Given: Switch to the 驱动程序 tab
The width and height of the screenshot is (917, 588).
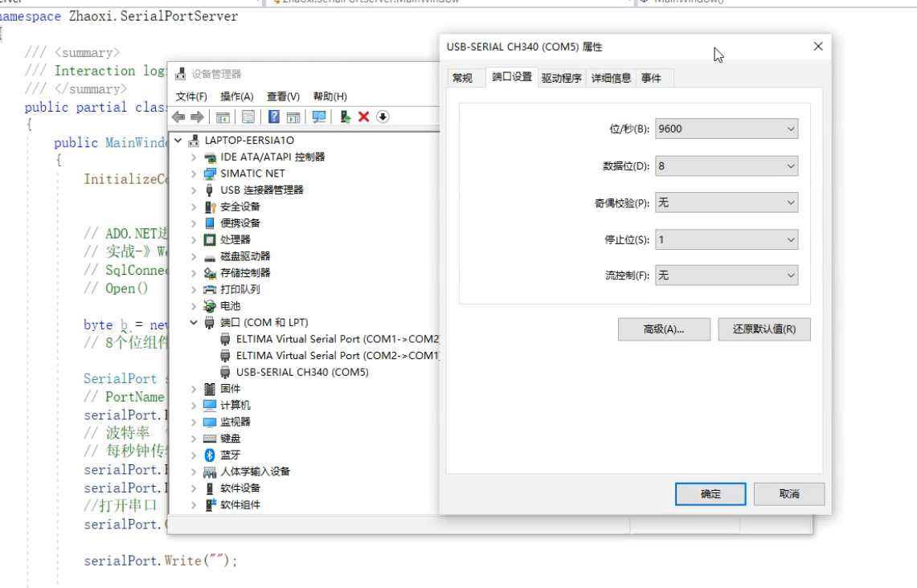Looking at the screenshot, I should [561, 77].
